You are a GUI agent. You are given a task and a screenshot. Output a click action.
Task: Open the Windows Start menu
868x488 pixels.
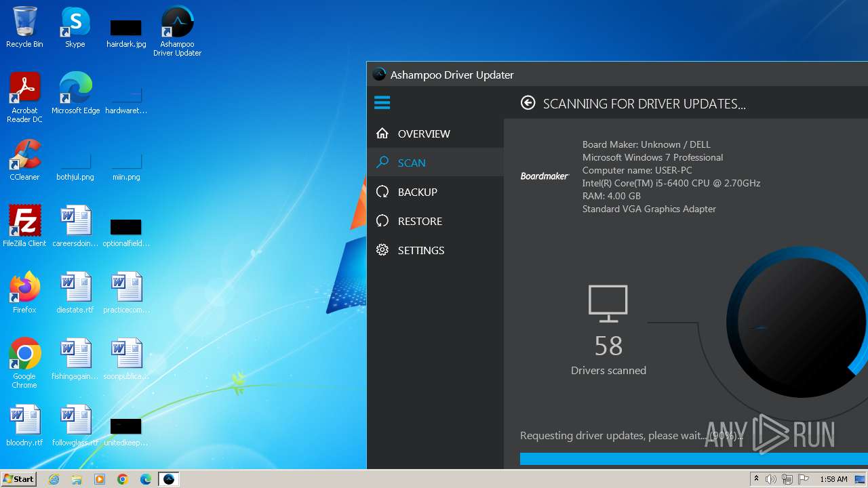pos(18,479)
